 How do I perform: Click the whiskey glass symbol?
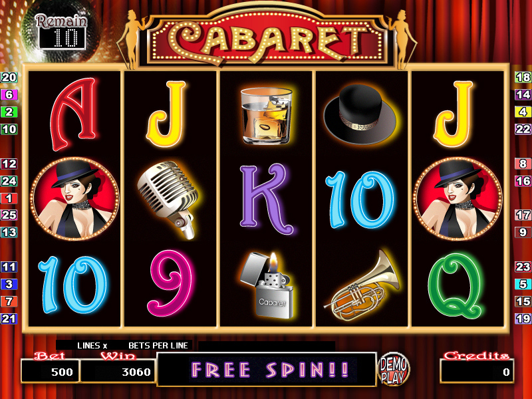267,115
